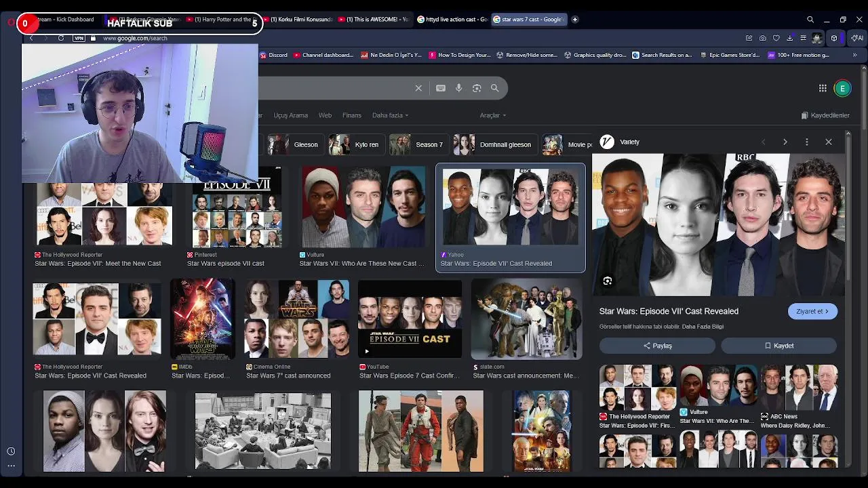Start voice search with the microphone icon
Screen dimensions: 868x488
pos(458,88)
